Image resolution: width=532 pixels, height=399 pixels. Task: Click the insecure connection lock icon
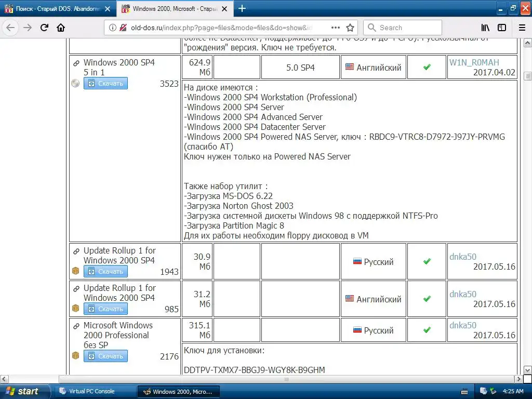[x=123, y=28]
